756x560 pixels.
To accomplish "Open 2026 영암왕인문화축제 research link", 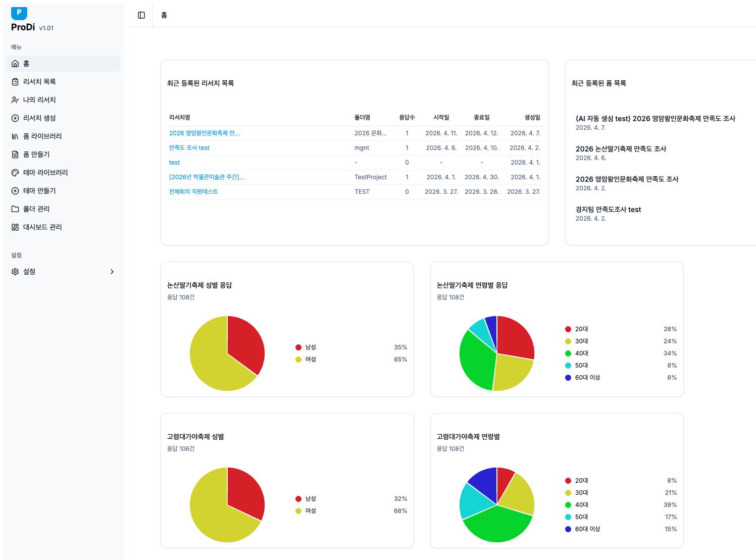I will pos(204,133).
